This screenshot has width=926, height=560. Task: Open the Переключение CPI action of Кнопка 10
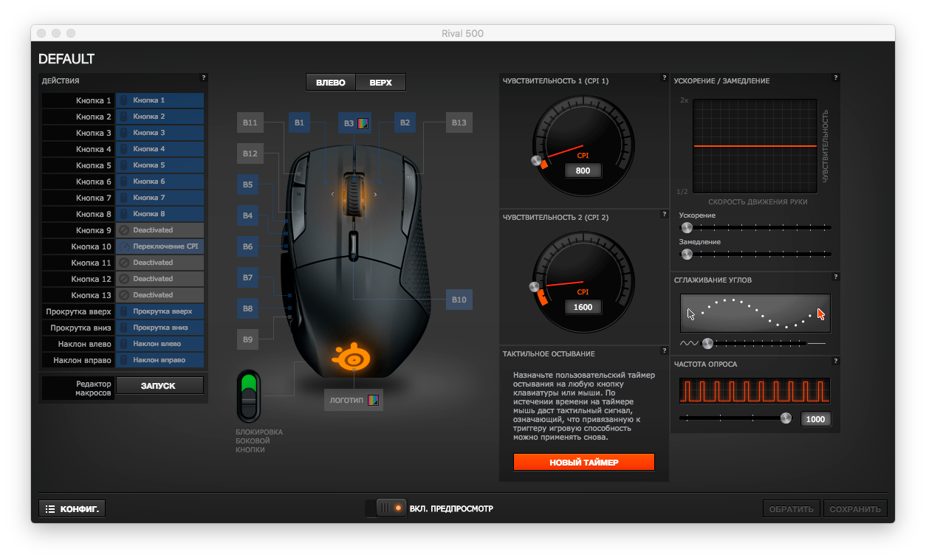coord(160,246)
